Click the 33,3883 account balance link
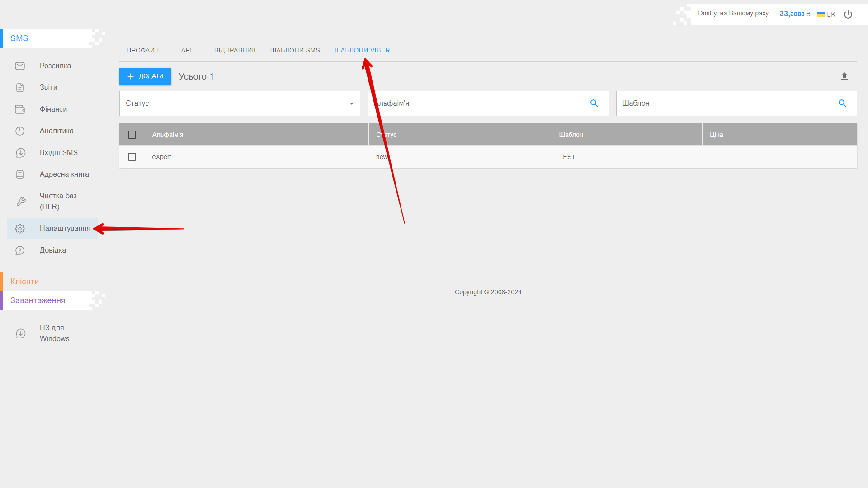Image resolution: width=868 pixels, height=488 pixels. (794, 14)
